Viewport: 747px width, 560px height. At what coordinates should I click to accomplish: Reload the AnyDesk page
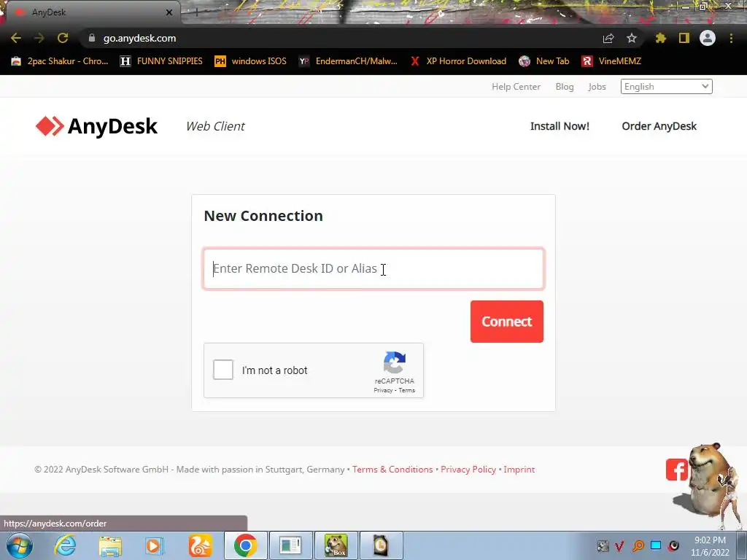point(63,38)
